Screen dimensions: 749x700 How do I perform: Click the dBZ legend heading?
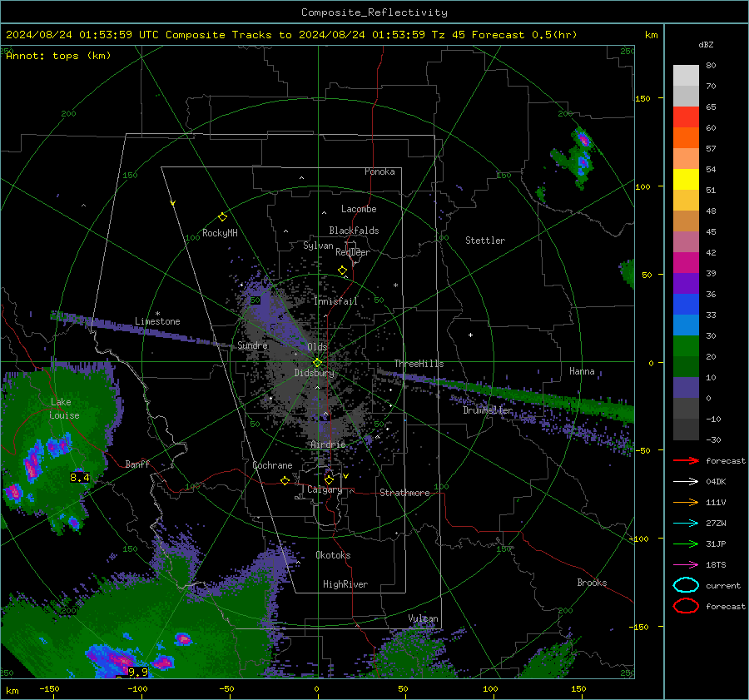pyautogui.click(x=706, y=45)
